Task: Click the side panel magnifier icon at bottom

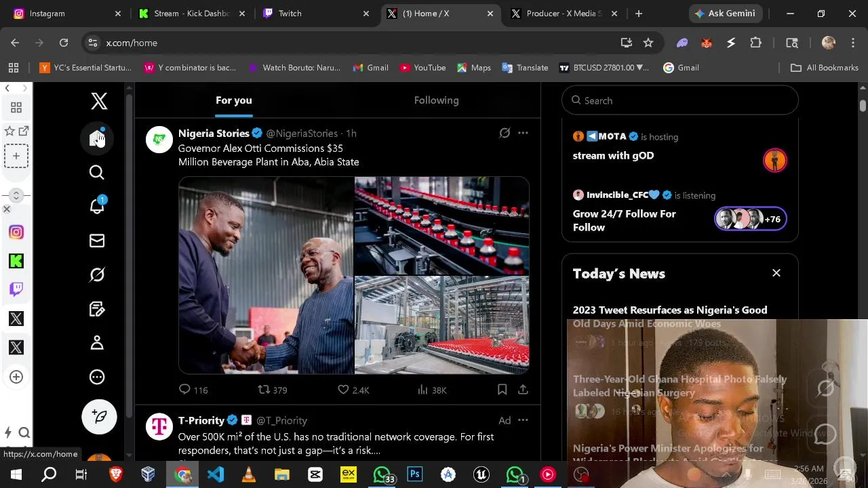Action: pos(24,432)
